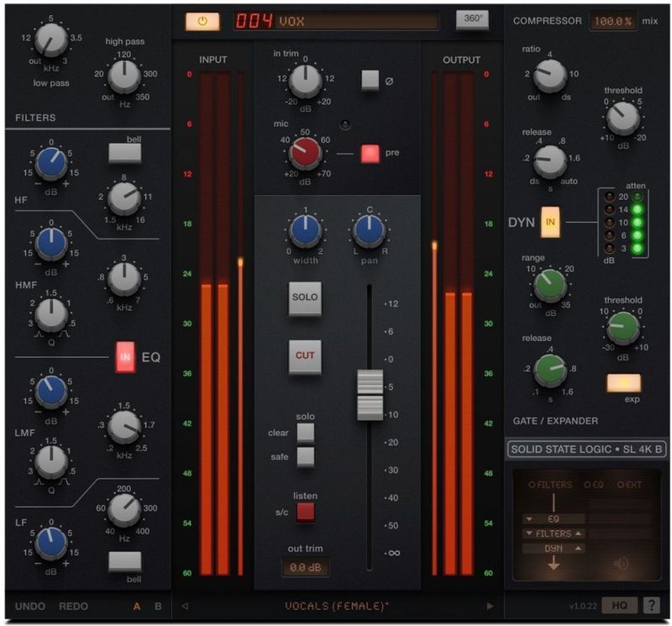This screenshot has width=672, height=626.
Task: Click the HF gain blue knob
Action: click(51, 164)
